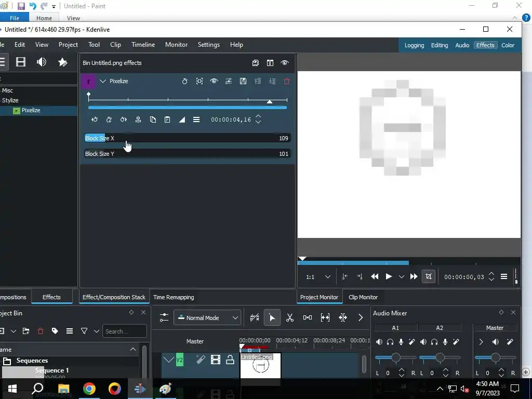Screen dimensions: 532x399
Task: Open play options dropdown arrow
Action: pos(402,277)
